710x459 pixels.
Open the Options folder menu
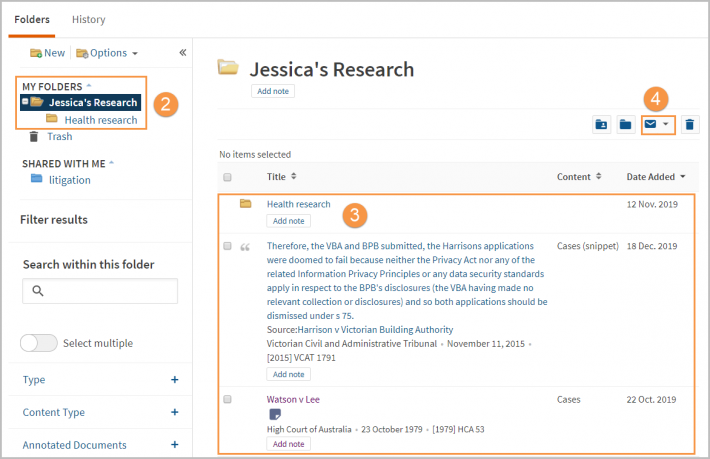click(107, 53)
